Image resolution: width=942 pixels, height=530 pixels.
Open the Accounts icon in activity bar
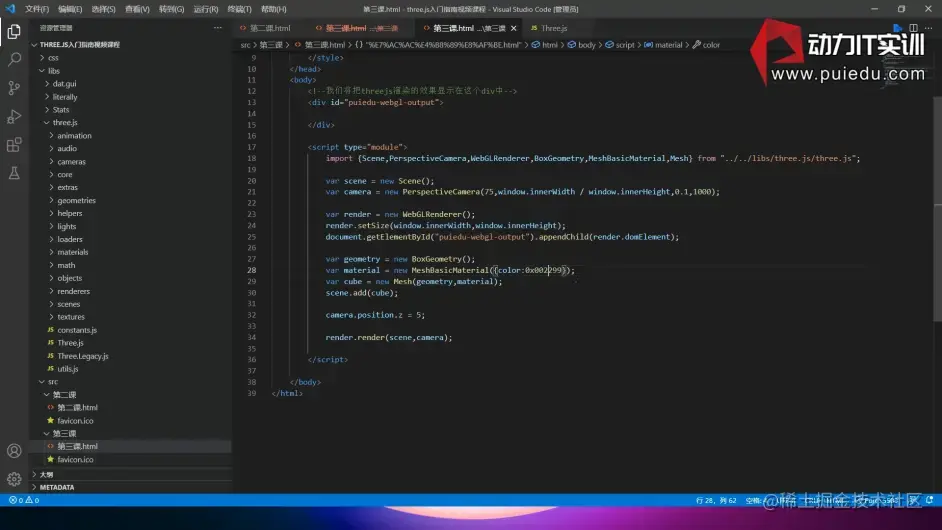point(14,451)
